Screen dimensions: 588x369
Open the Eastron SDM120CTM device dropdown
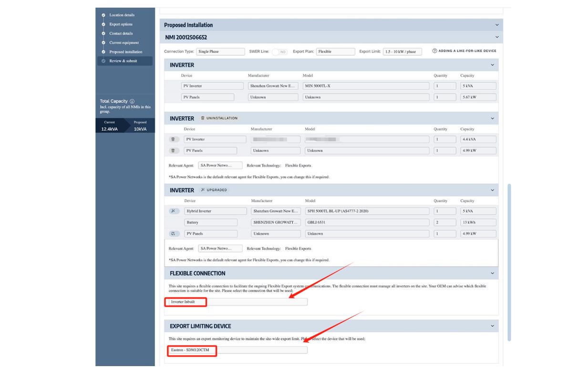point(237,350)
